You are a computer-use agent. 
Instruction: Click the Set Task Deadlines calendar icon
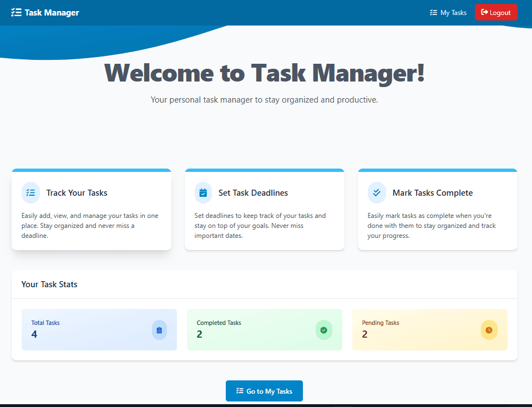tap(204, 192)
